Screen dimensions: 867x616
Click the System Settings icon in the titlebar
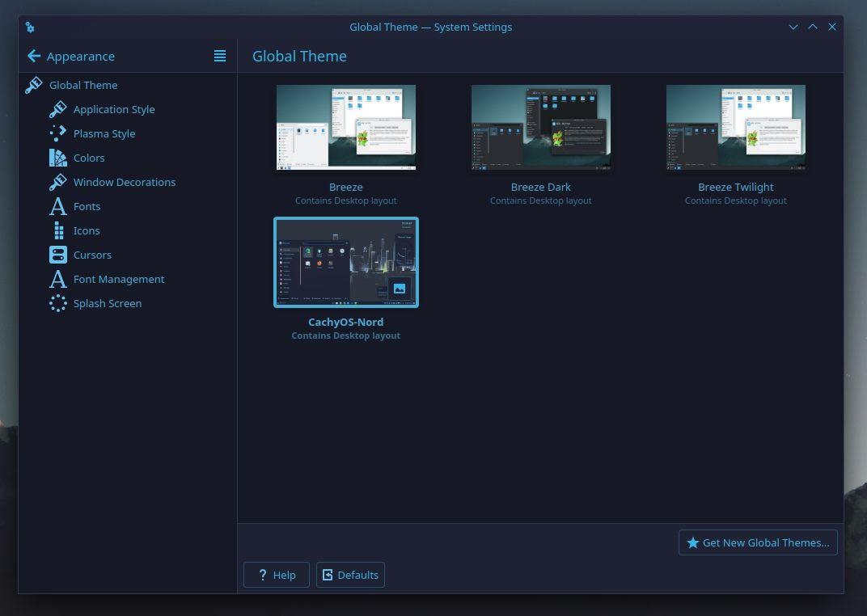point(30,27)
